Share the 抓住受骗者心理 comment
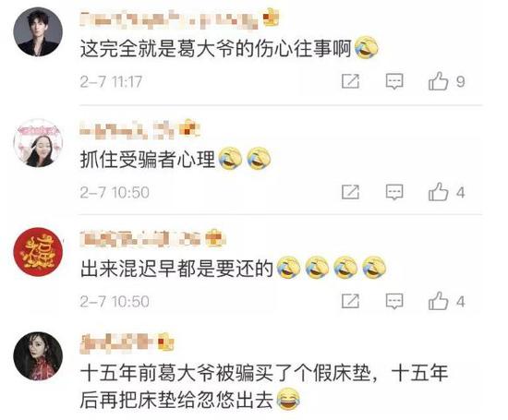508x420 pixels. [x=351, y=192]
